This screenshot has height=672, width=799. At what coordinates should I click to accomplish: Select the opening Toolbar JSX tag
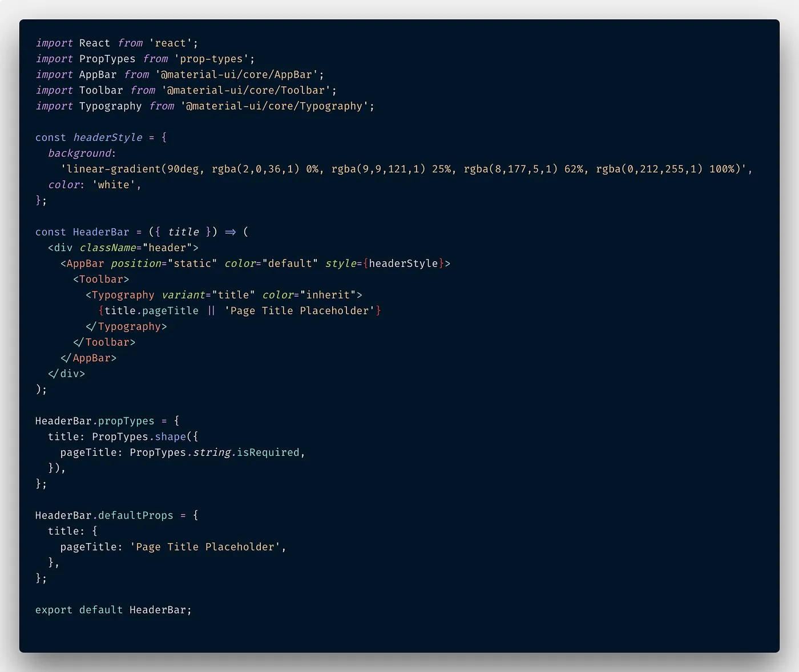coord(100,279)
